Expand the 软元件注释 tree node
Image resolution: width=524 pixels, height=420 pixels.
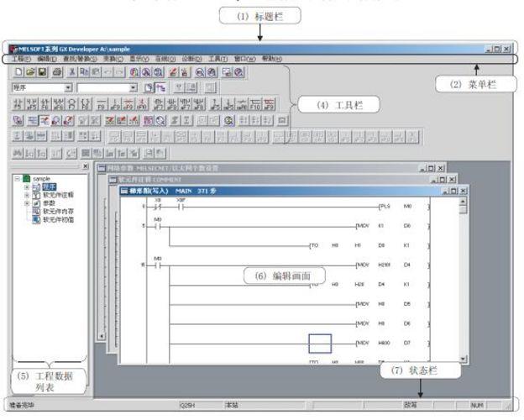tap(27, 195)
